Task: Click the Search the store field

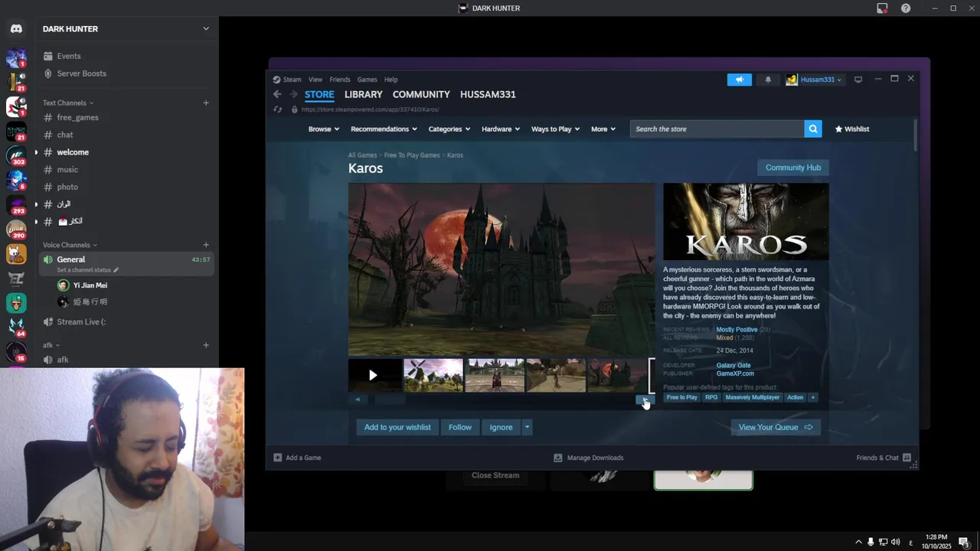Action: 717,129
